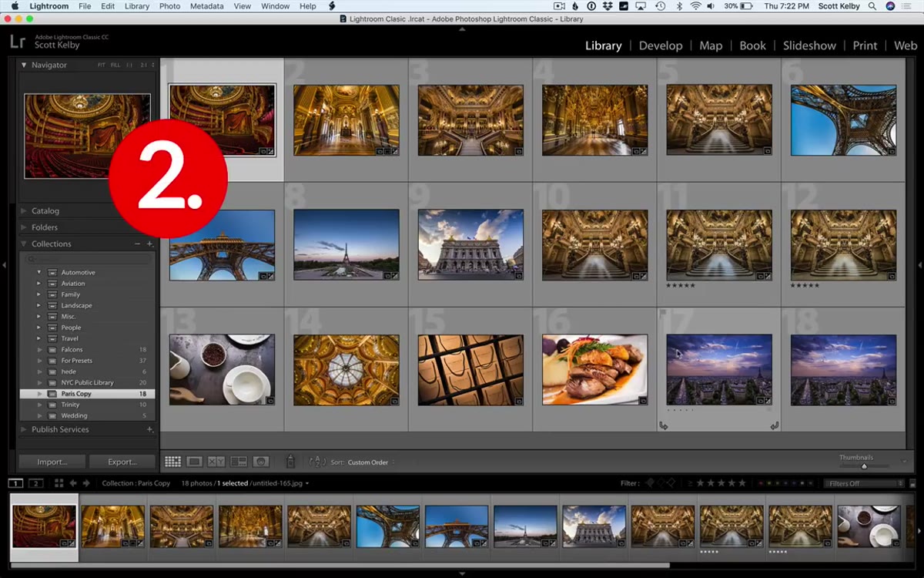
Task: Click the Collections search field
Action: tap(87, 259)
